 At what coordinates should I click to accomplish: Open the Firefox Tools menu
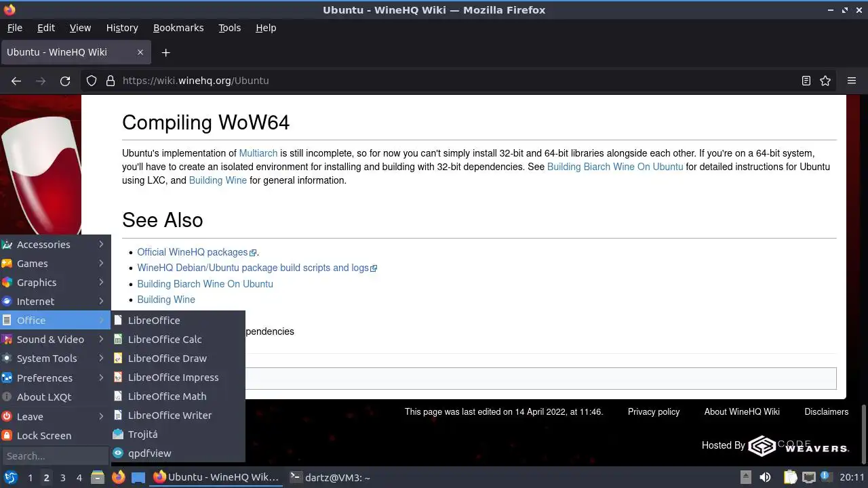(229, 28)
